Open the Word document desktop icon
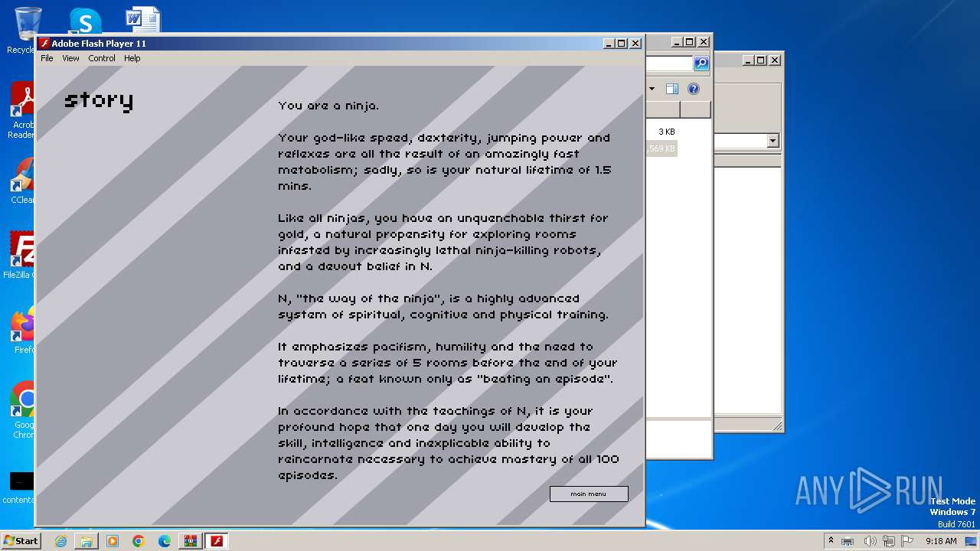This screenshot has height=551, width=980. point(143,21)
